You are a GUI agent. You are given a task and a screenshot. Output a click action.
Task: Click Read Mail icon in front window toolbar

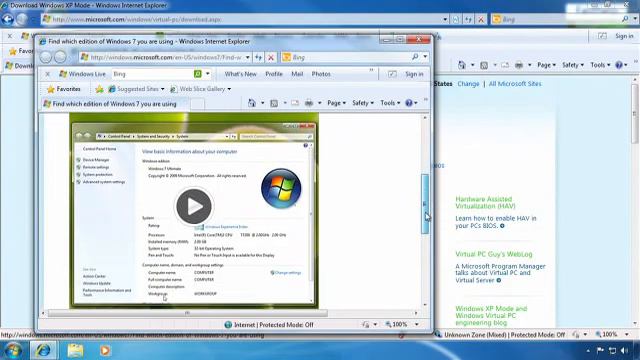point(295,103)
